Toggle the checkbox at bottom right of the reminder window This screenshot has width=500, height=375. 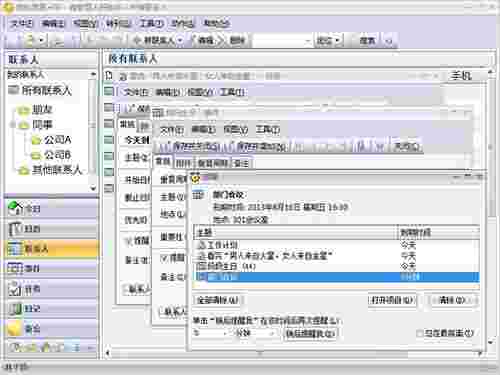coord(420,333)
